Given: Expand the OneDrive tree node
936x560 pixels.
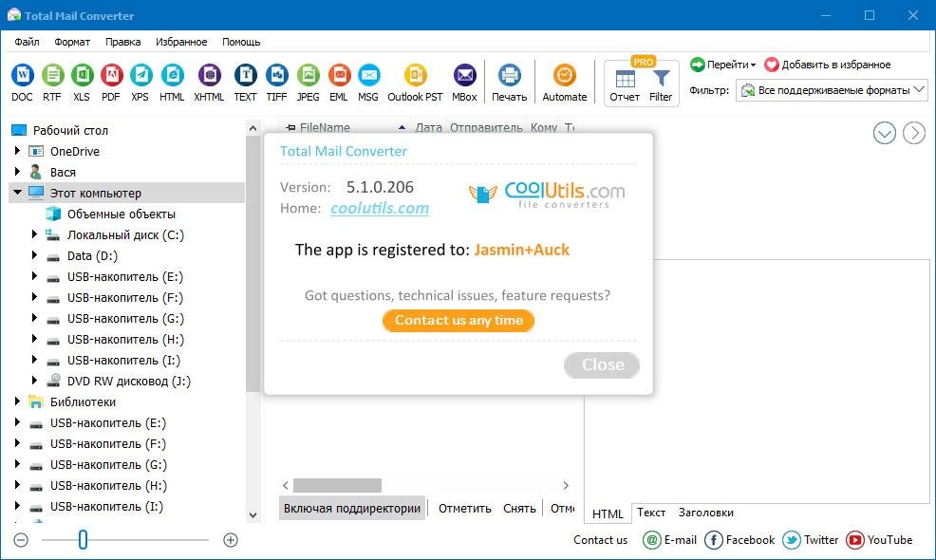Looking at the screenshot, I should tap(17, 151).
